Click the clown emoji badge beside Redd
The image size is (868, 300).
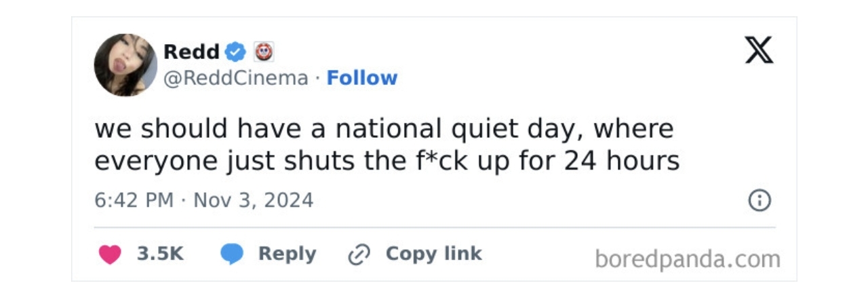(263, 52)
